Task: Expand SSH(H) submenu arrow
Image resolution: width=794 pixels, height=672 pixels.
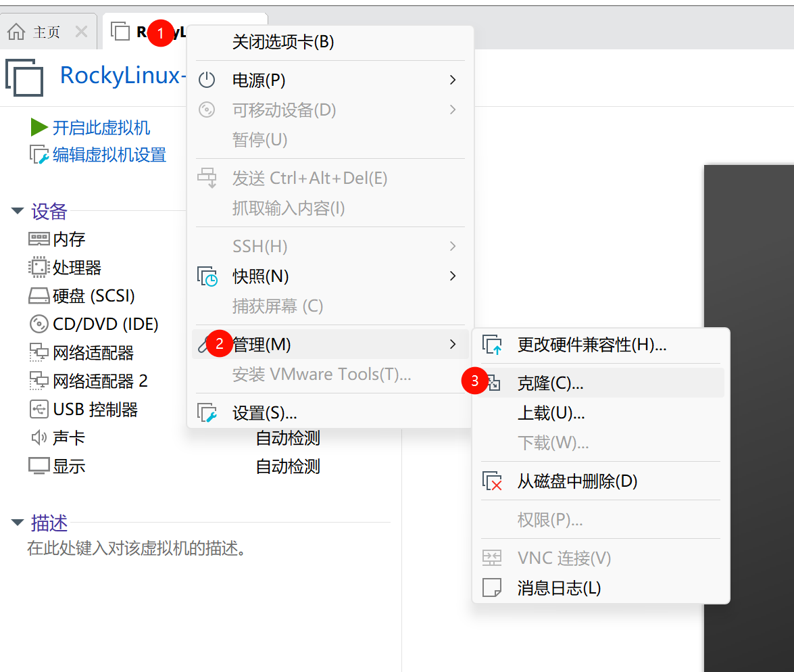Action: (453, 246)
